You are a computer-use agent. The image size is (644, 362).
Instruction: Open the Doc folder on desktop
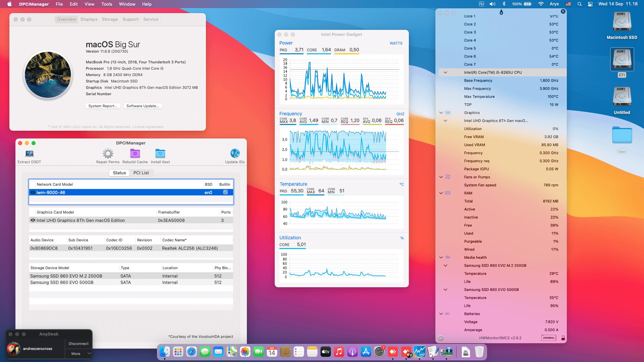click(622, 139)
